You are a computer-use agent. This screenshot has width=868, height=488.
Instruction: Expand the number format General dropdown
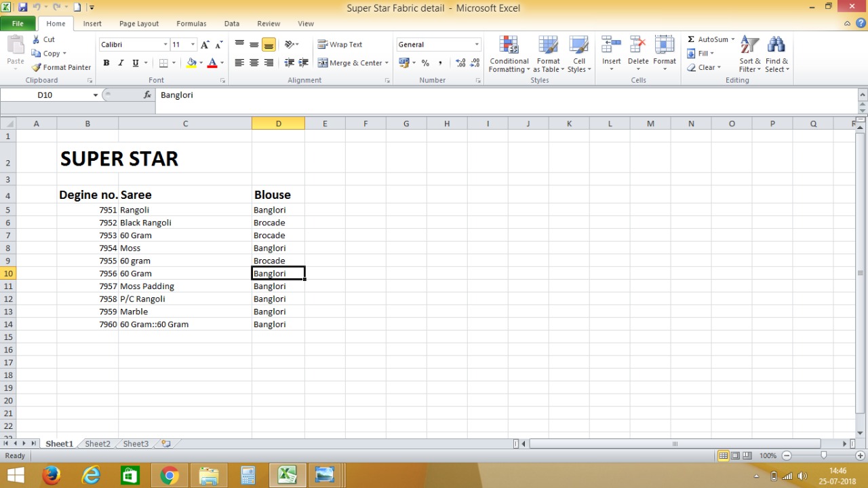pyautogui.click(x=477, y=45)
